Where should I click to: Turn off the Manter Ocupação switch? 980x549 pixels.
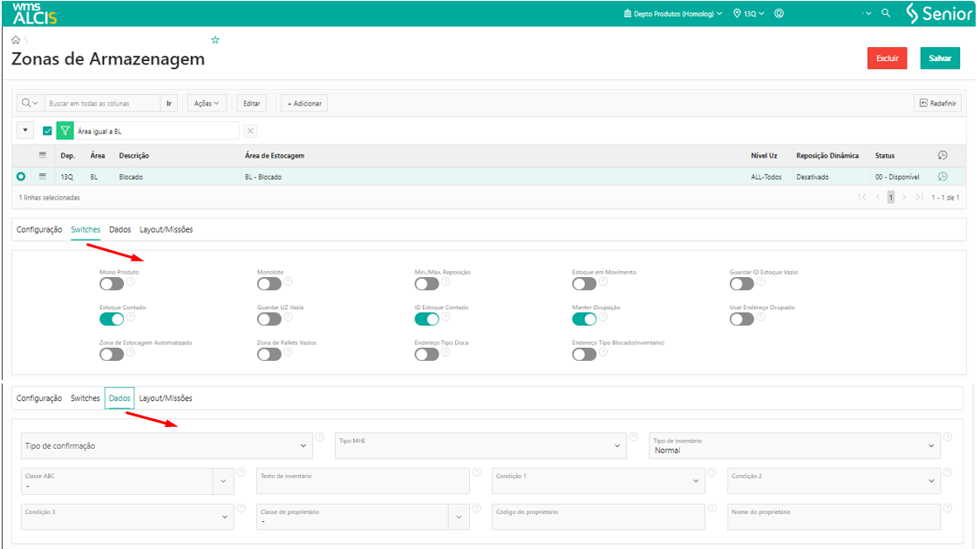584,319
